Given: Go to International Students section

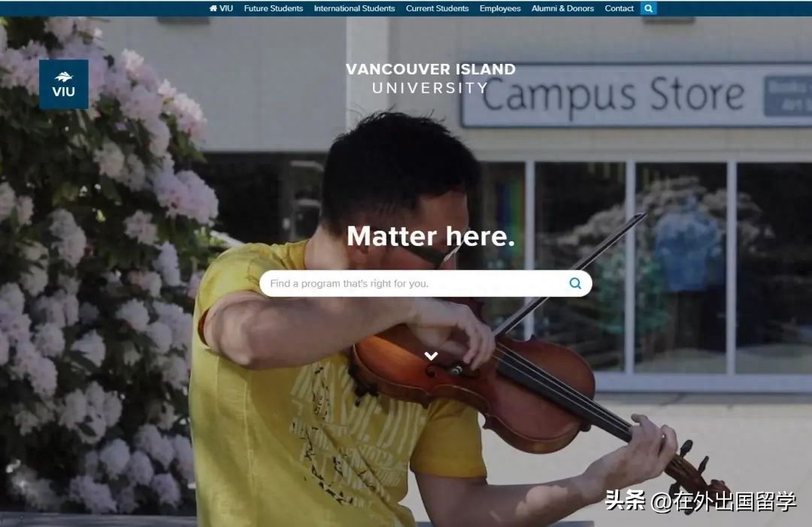Looking at the screenshot, I should [x=354, y=8].
